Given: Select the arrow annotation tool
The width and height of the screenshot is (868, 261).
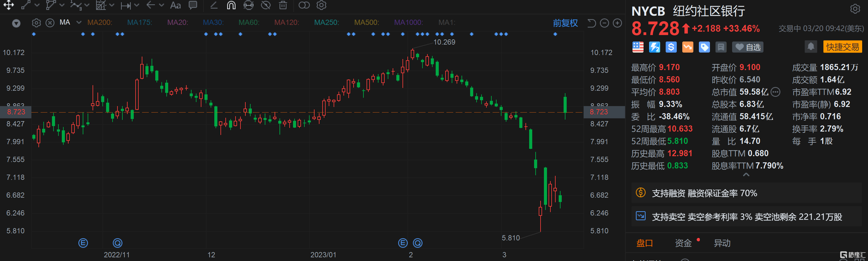Looking at the screenshot, I should coord(151,5).
